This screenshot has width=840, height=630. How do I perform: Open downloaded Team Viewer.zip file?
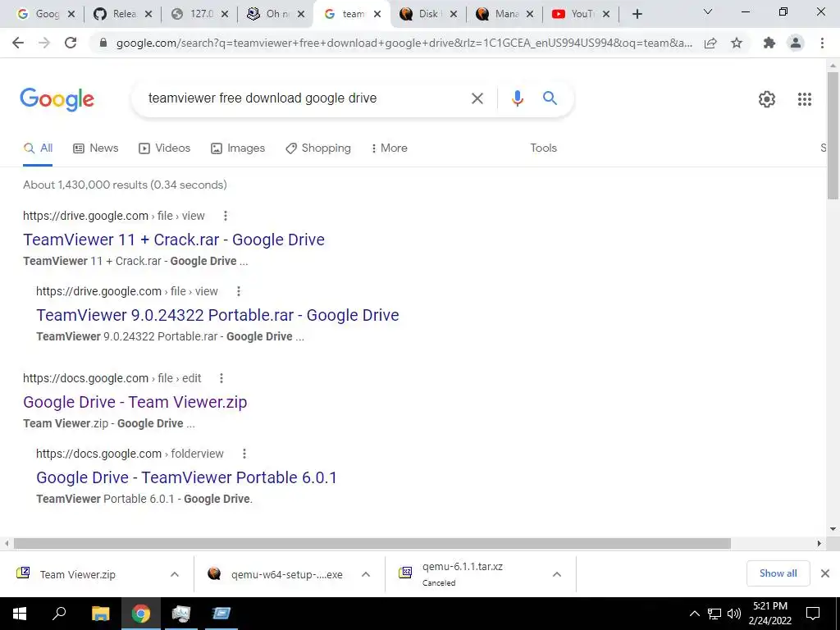point(78,575)
